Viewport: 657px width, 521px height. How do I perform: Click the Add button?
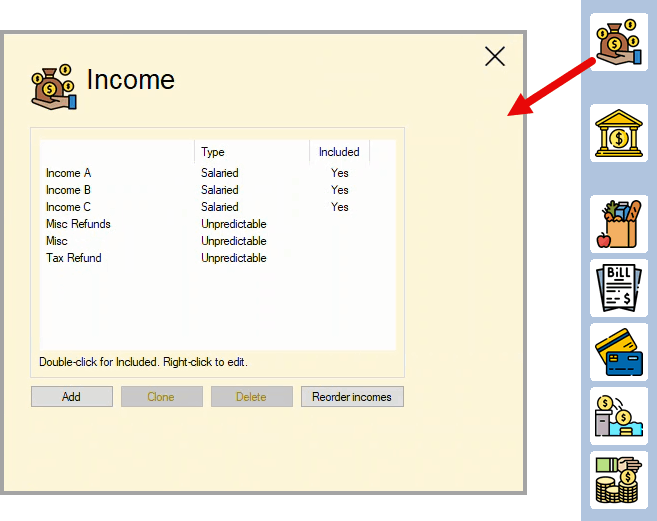(x=72, y=397)
